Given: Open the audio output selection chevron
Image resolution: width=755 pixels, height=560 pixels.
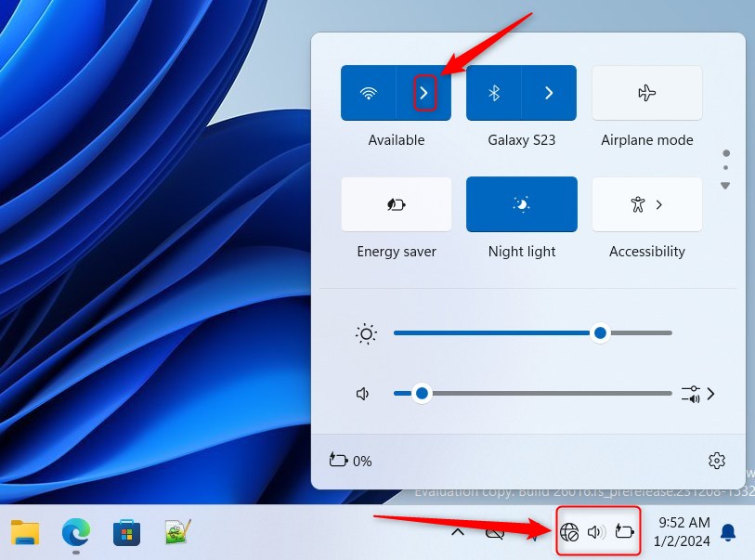Looking at the screenshot, I should [710, 393].
